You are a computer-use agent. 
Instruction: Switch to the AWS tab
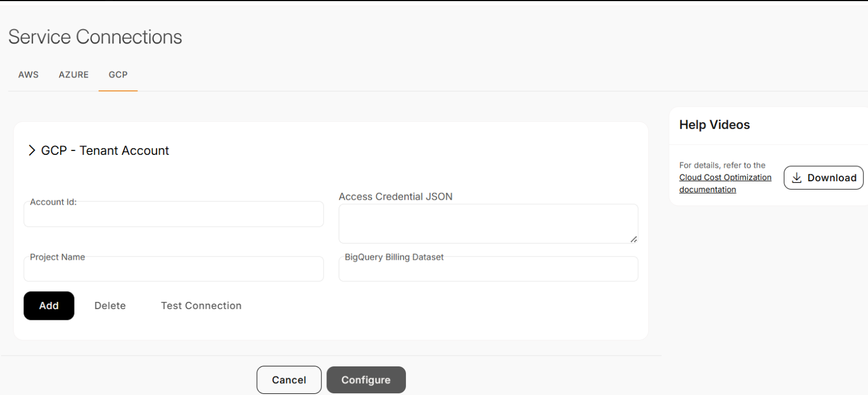[x=29, y=75]
